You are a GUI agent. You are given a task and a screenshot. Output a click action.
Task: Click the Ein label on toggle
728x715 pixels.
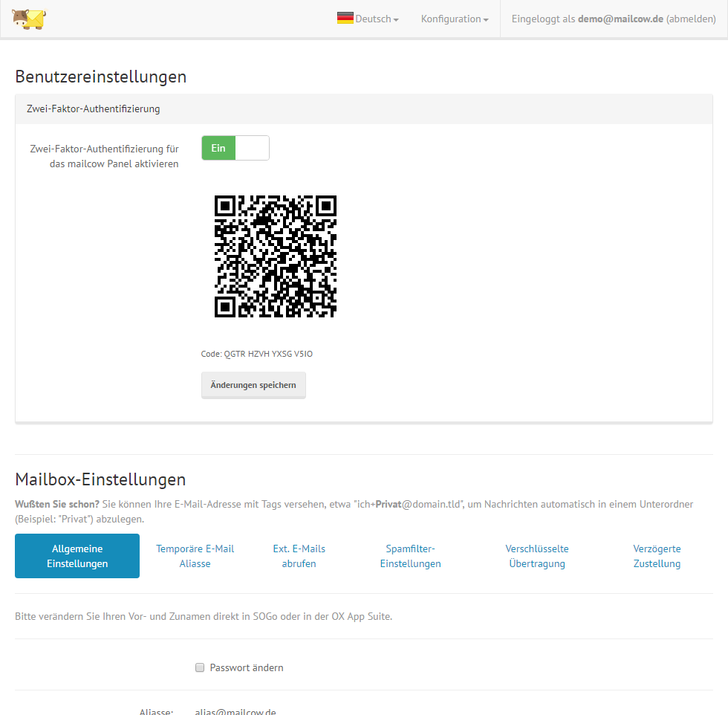point(218,148)
